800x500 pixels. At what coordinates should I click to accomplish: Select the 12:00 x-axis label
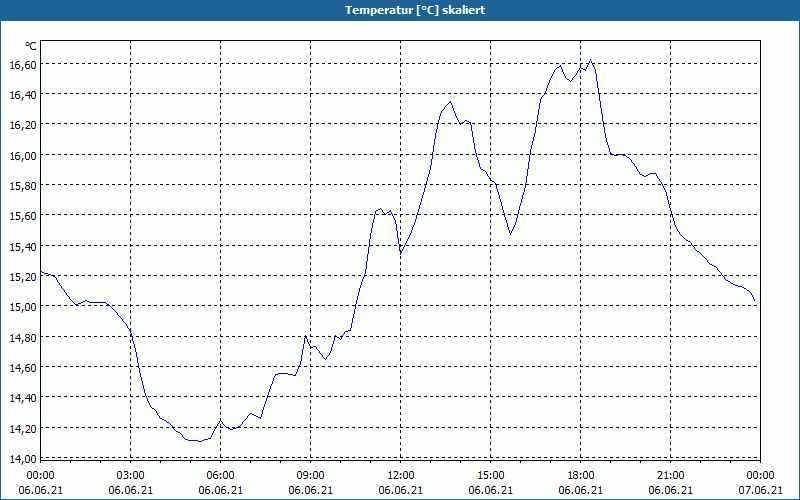tap(401, 476)
